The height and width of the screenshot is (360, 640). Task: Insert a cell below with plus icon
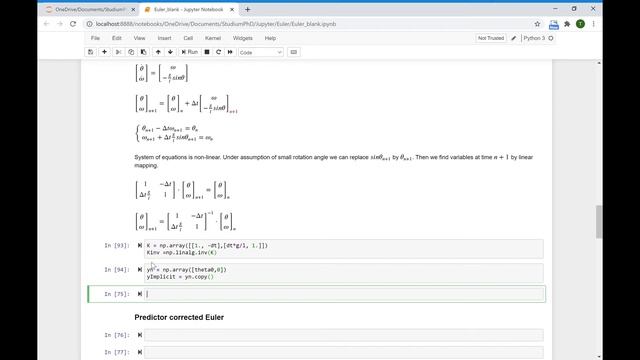[x=104, y=52]
